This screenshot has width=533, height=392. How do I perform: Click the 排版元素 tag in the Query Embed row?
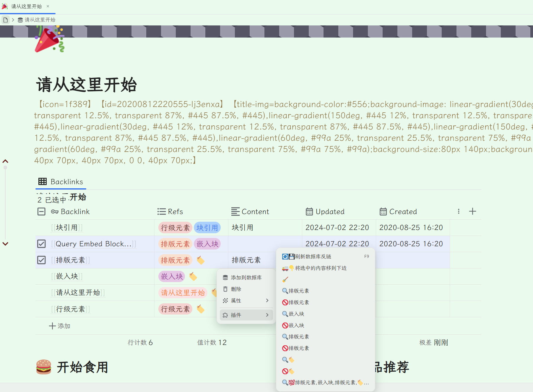click(175, 244)
